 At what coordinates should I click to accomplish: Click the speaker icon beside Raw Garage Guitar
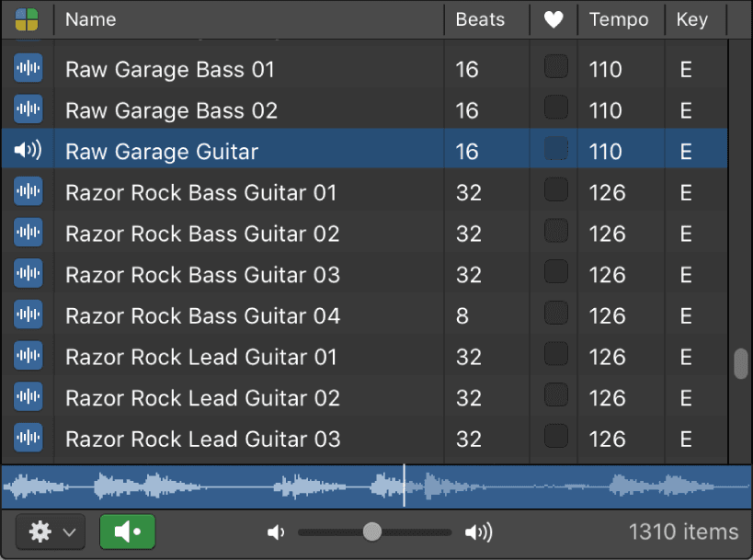(x=28, y=150)
